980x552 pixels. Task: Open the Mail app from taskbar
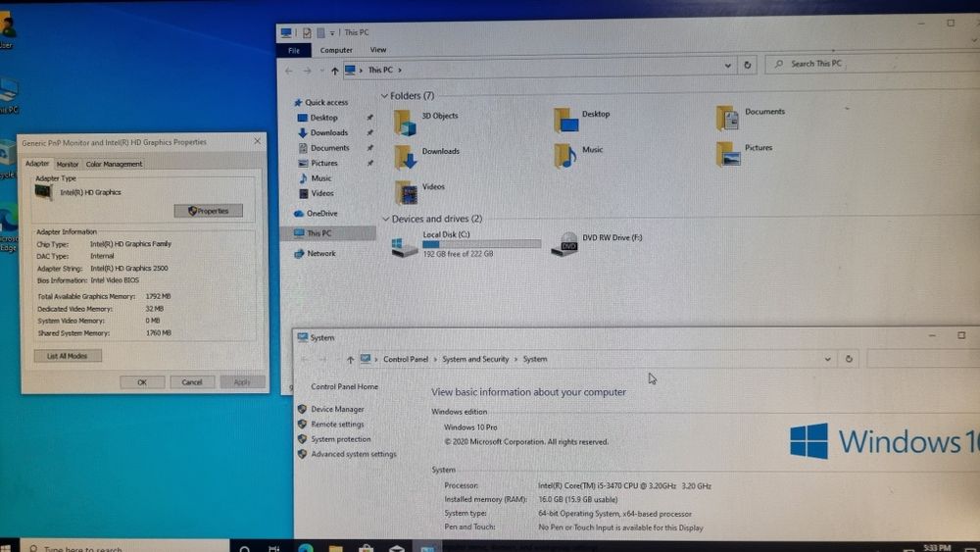397,548
